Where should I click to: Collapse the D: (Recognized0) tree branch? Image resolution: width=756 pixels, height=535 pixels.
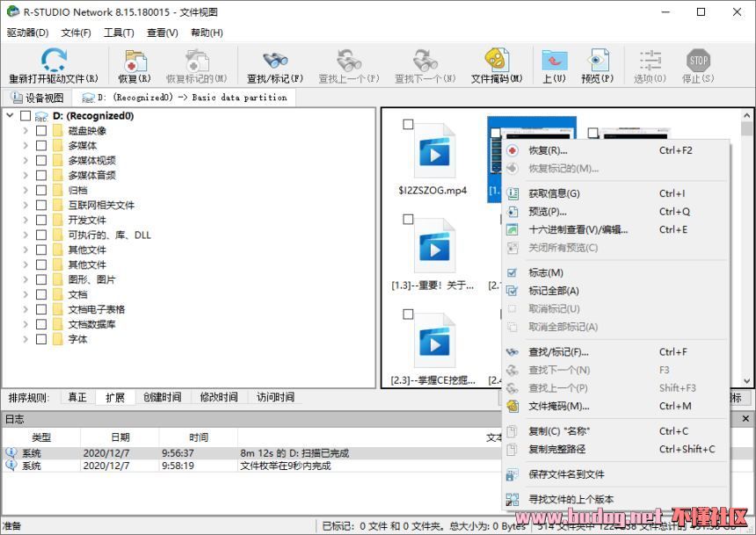click(10, 114)
